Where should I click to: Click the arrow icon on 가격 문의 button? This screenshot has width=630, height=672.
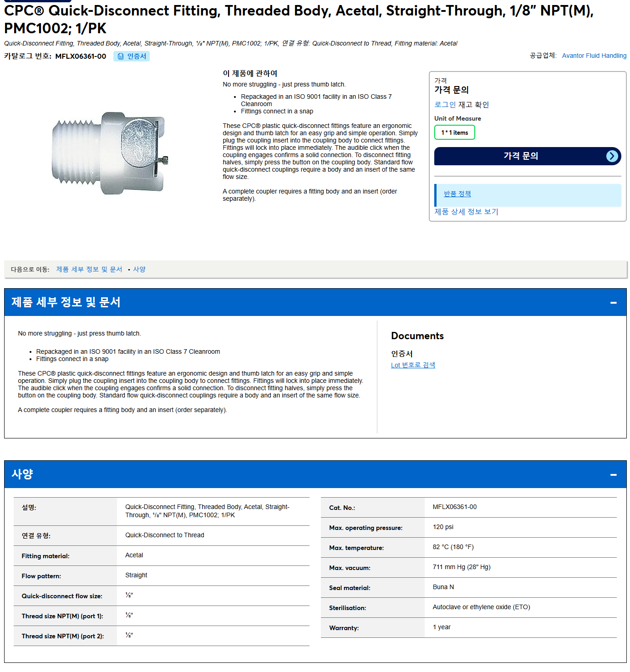[612, 156]
